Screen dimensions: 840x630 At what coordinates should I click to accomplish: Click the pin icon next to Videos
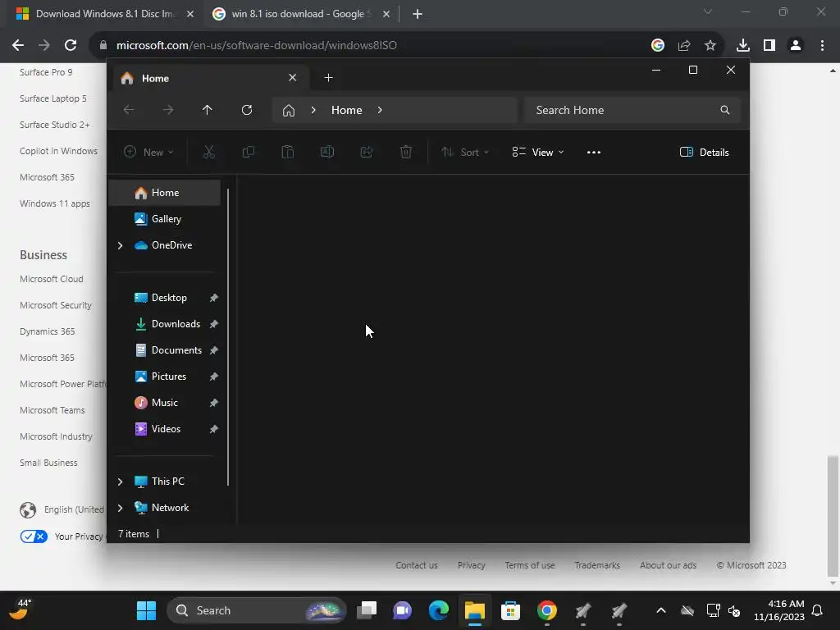[x=214, y=429]
